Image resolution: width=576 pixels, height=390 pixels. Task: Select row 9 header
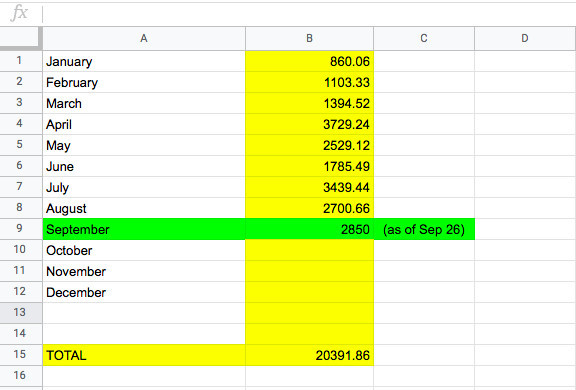point(21,229)
